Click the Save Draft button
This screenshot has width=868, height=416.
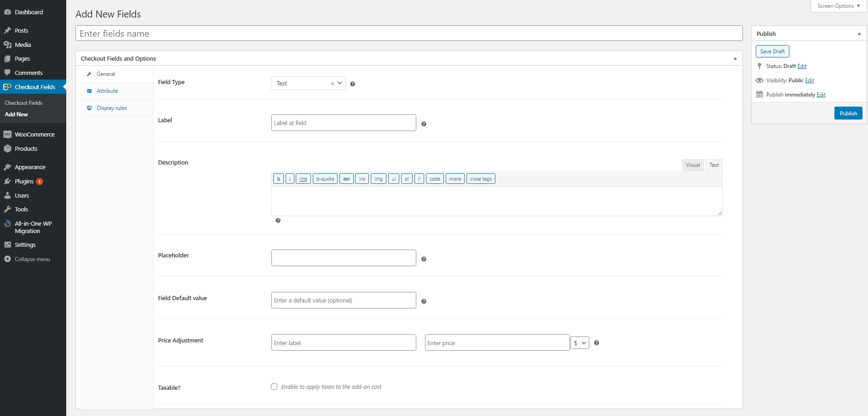[772, 51]
